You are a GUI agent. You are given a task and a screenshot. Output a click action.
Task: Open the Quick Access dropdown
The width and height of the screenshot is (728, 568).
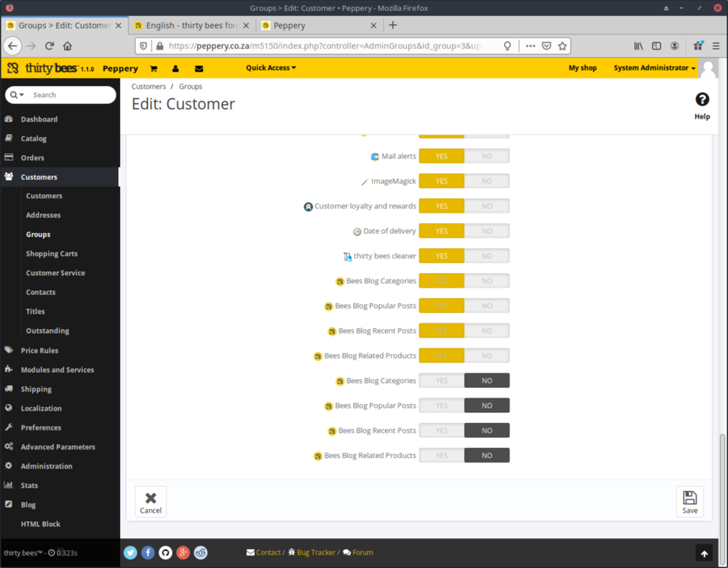coord(271,68)
